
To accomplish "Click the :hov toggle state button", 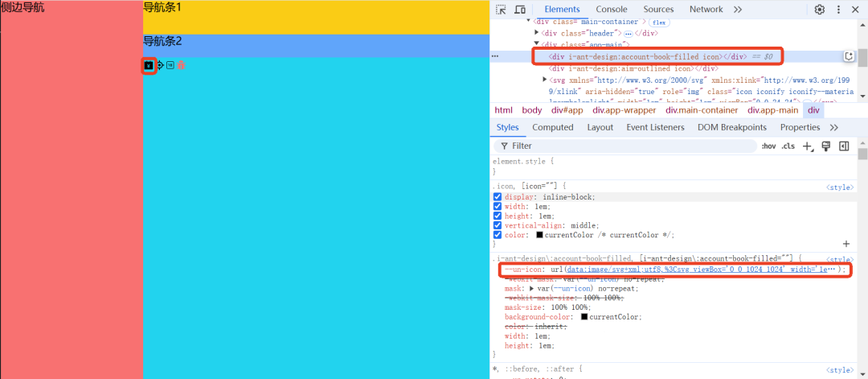I will click(768, 146).
